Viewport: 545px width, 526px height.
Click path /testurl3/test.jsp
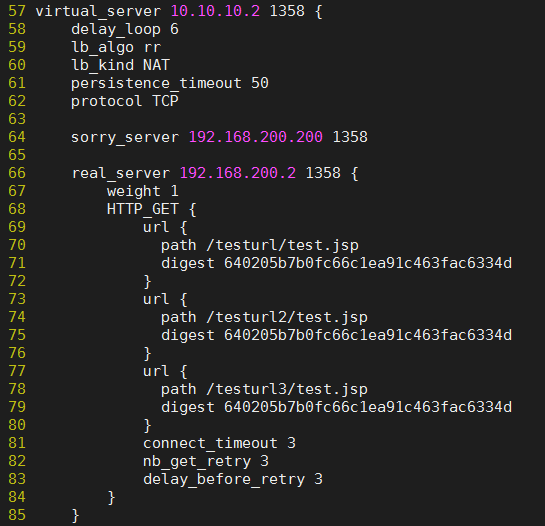pyautogui.click(x=264, y=389)
